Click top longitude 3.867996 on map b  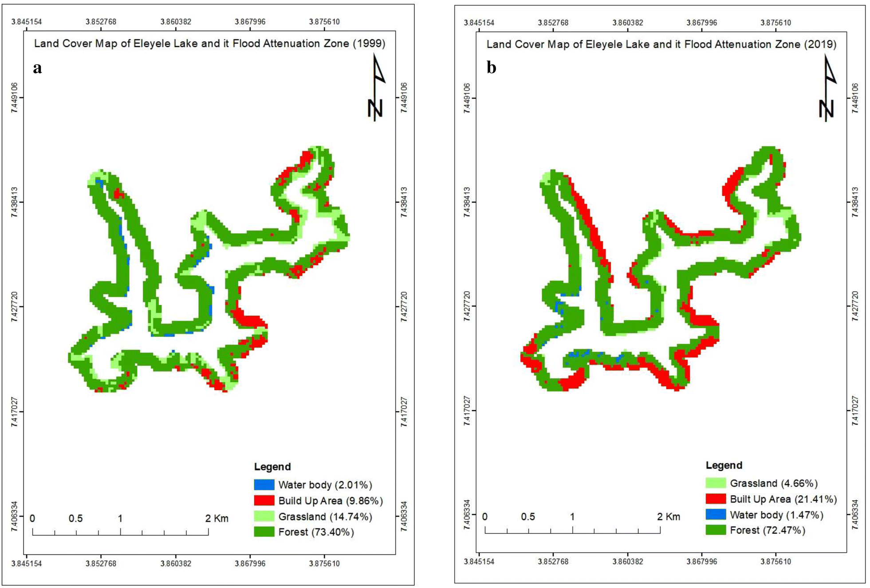[701, 23]
